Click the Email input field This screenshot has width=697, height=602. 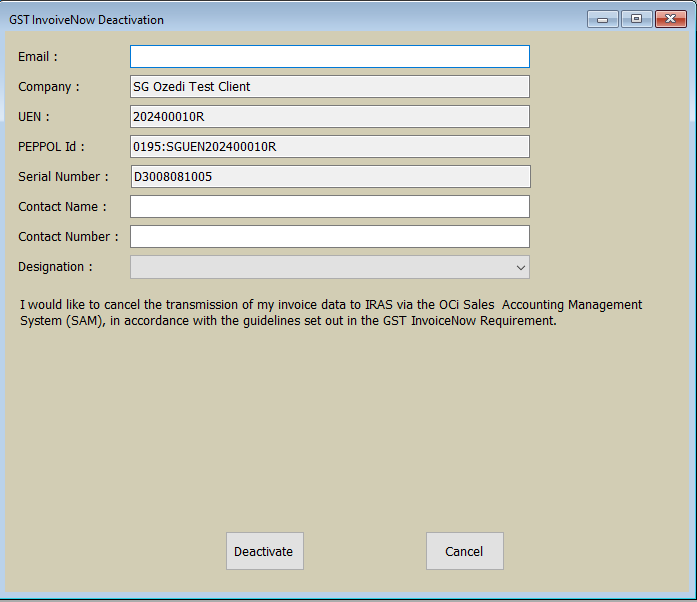point(329,57)
